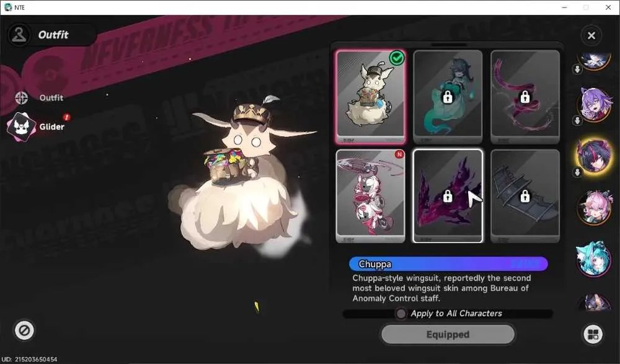The image size is (620, 364).
Task: Click the download icon beside the highlighted dark-haired portrait
Action: click(x=577, y=172)
